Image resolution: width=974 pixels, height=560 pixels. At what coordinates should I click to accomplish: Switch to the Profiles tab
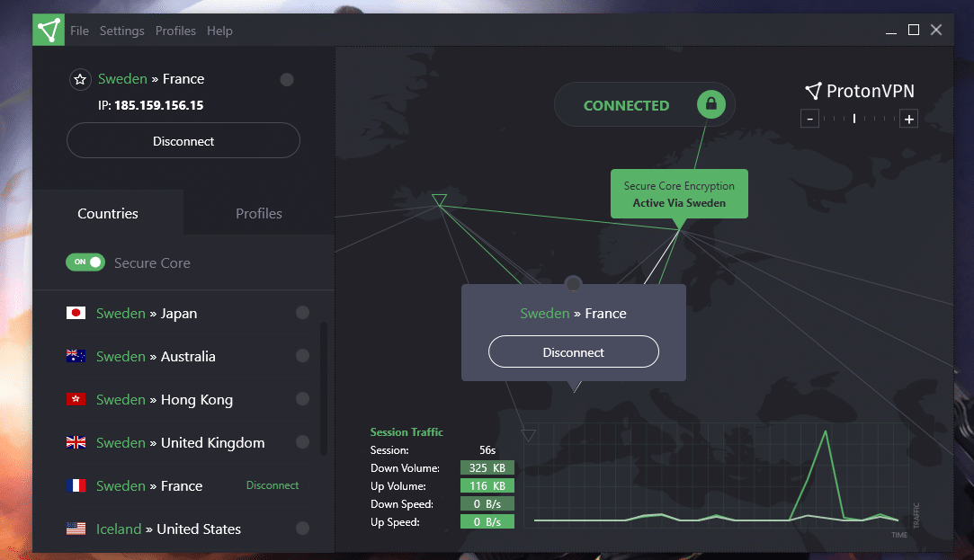pyautogui.click(x=259, y=213)
